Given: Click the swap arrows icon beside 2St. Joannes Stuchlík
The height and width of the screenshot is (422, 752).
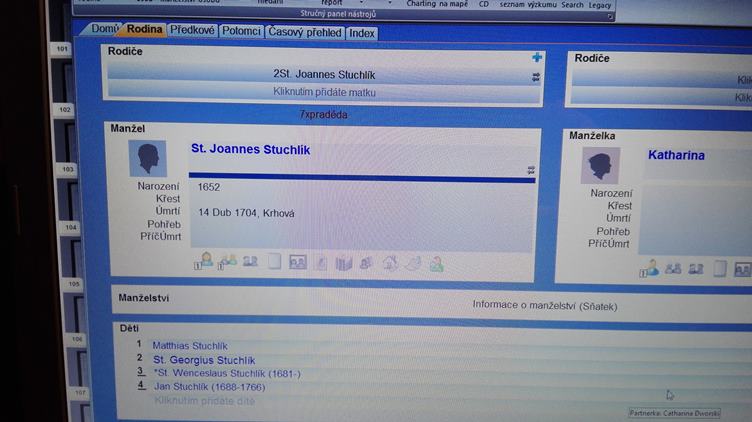Looking at the screenshot, I should tap(536, 75).
